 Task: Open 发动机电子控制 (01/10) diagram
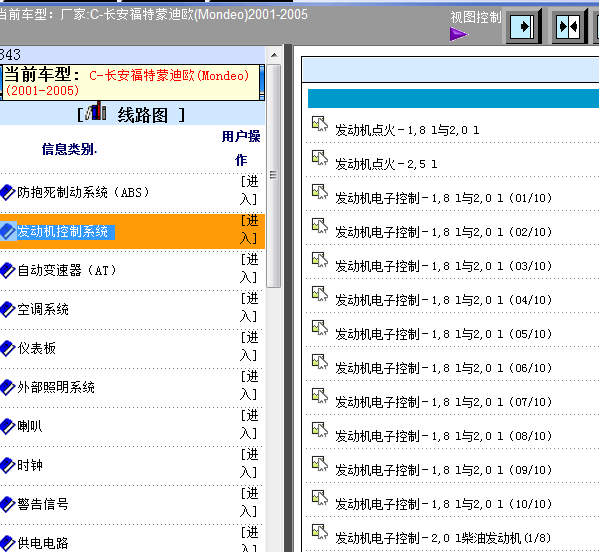tap(444, 198)
